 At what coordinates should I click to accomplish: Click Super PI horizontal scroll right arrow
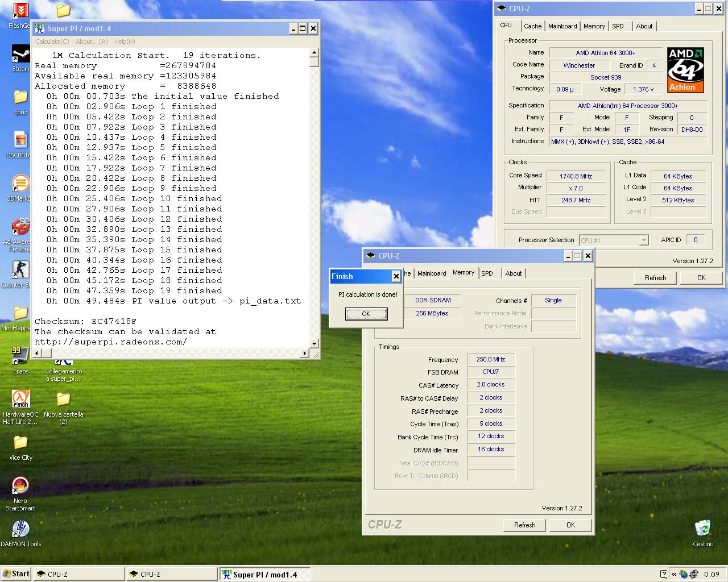[x=305, y=353]
